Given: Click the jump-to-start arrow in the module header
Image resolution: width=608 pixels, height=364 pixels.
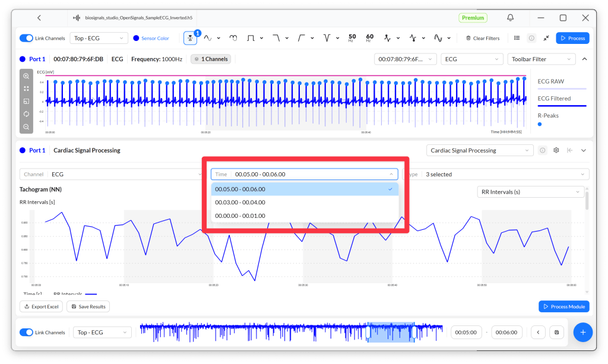Looking at the screenshot, I should click(x=569, y=150).
